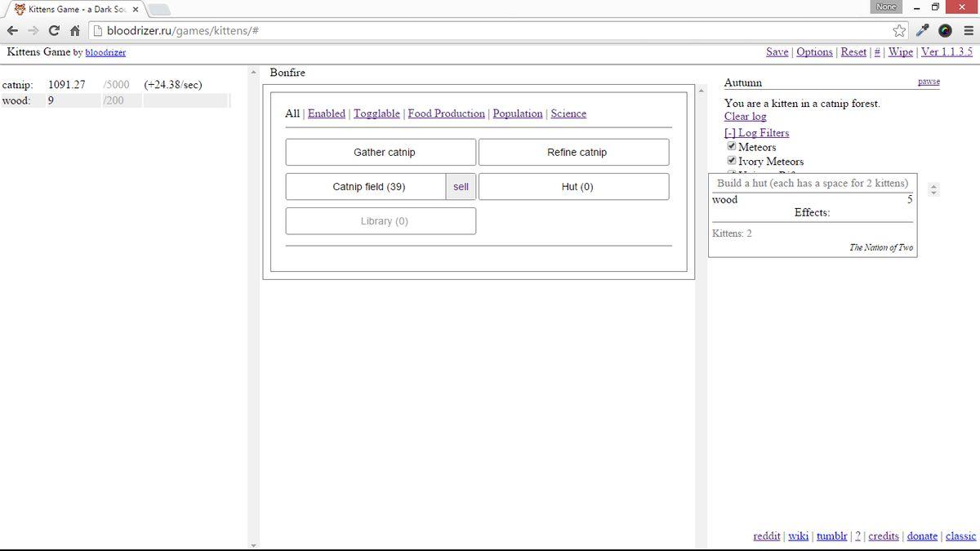This screenshot has height=551, width=980.
Task: Open the tumblr link
Action: pyautogui.click(x=831, y=535)
